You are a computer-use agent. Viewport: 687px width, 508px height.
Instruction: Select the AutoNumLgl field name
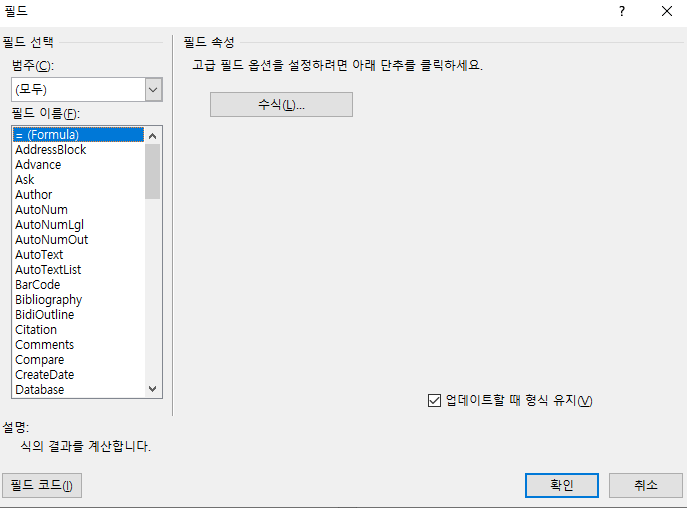[49, 225]
